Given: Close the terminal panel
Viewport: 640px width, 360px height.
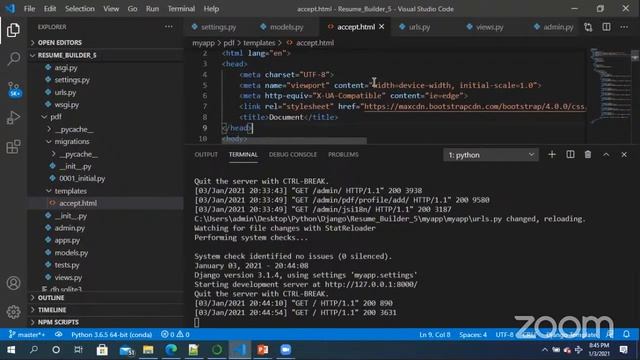Looking at the screenshot, I should 624,155.
